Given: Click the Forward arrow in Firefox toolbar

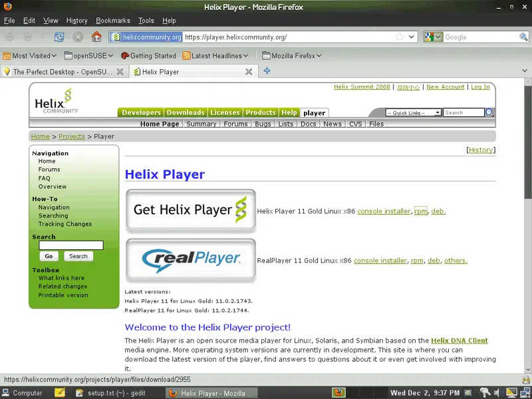Looking at the screenshot, I should [x=28, y=37].
